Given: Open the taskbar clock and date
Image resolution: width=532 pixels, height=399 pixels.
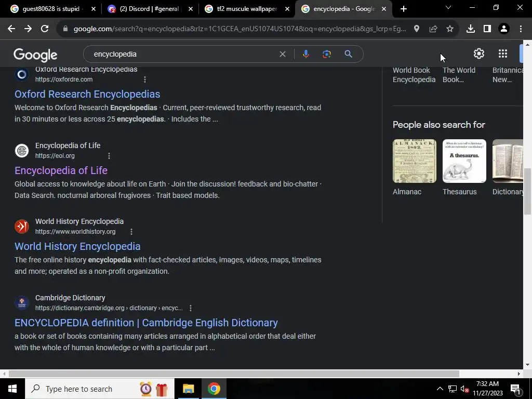Looking at the screenshot, I should coord(487,389).
